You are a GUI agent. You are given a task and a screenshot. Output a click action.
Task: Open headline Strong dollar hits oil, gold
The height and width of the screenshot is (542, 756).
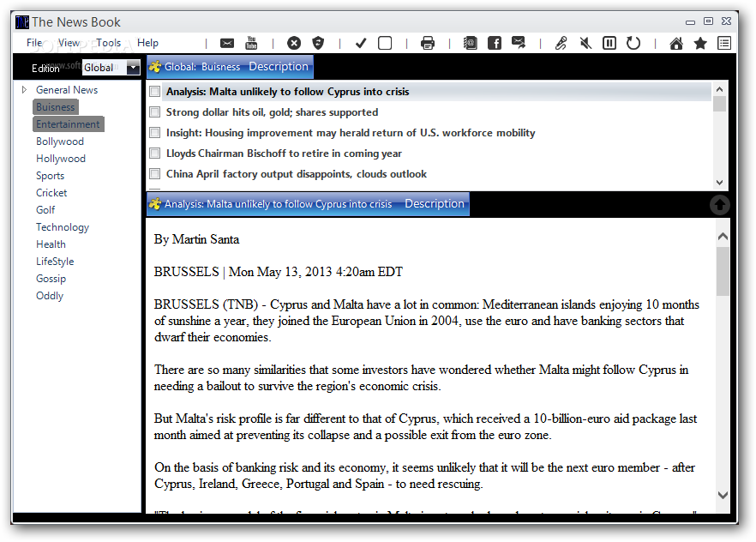tap(272, 112)
